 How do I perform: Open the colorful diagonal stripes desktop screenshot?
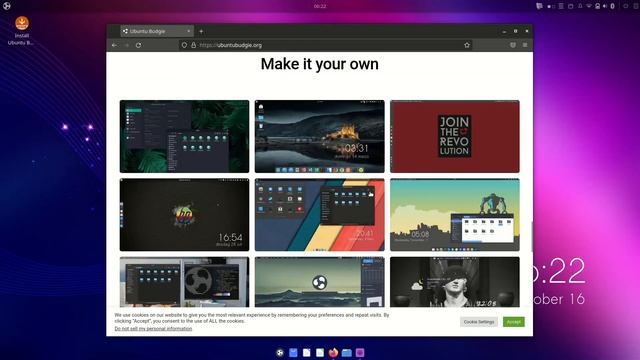click(320, 215)
